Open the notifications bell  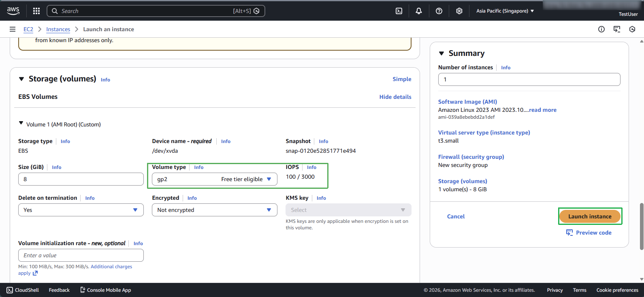tap(419, 11)
